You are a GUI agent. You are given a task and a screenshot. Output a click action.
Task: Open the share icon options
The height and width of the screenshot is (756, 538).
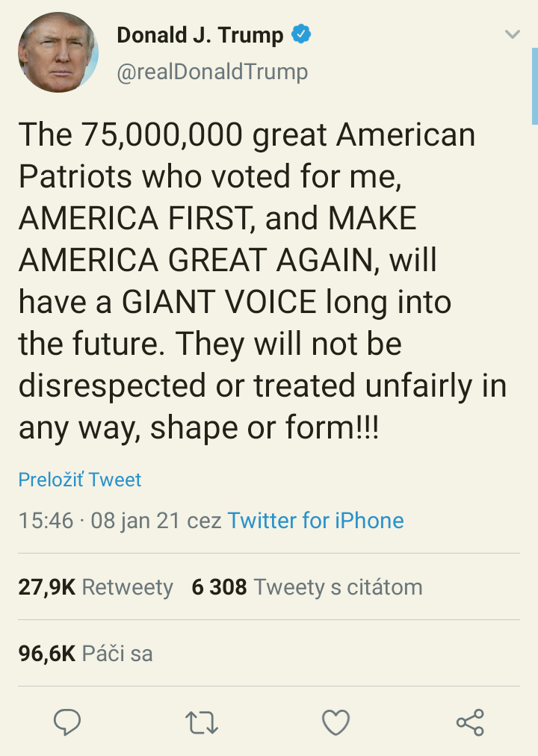pyautogui.click(x=470, y=722)
